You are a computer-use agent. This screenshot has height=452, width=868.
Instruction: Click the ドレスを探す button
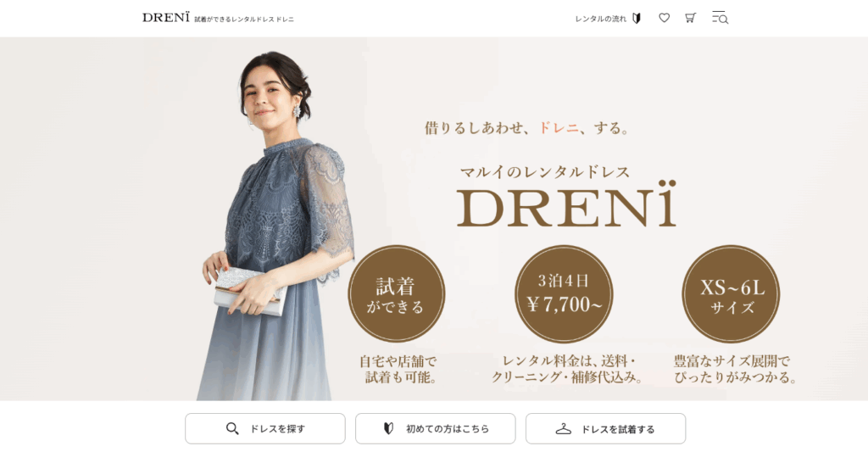click(265, 429)
